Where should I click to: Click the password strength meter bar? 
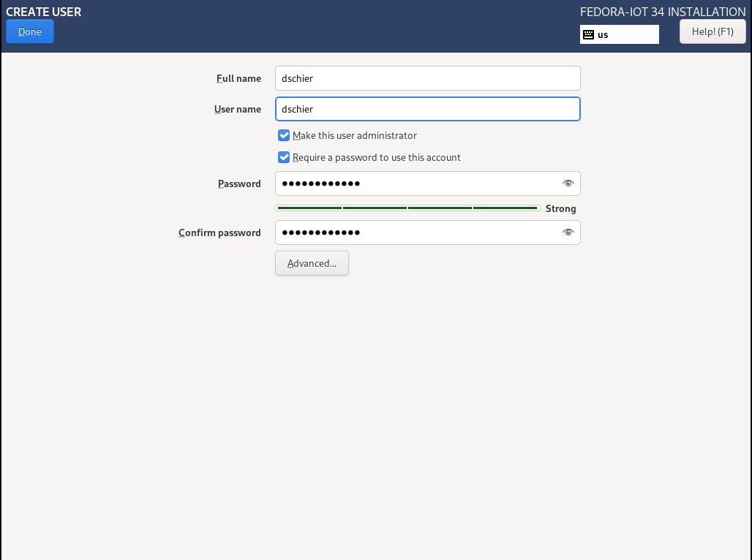pos(407,208)
